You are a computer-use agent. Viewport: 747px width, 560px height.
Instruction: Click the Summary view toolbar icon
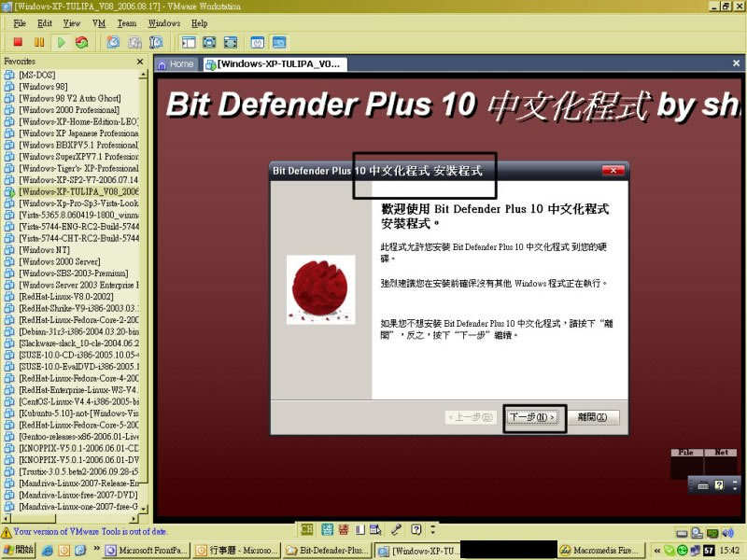coord(258,42)
